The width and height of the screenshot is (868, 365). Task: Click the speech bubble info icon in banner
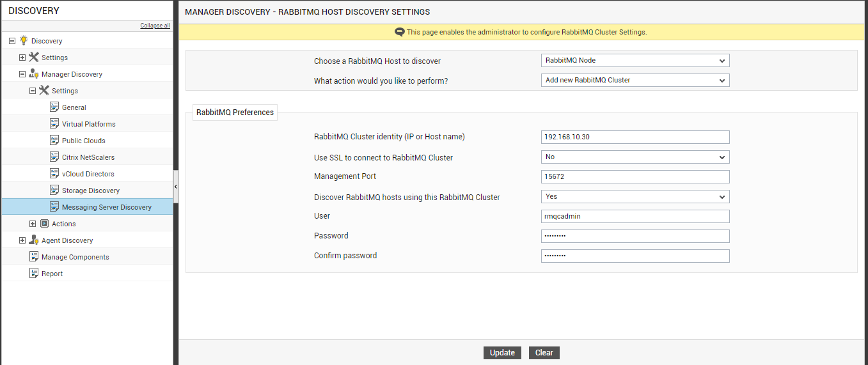coord(400,32)
